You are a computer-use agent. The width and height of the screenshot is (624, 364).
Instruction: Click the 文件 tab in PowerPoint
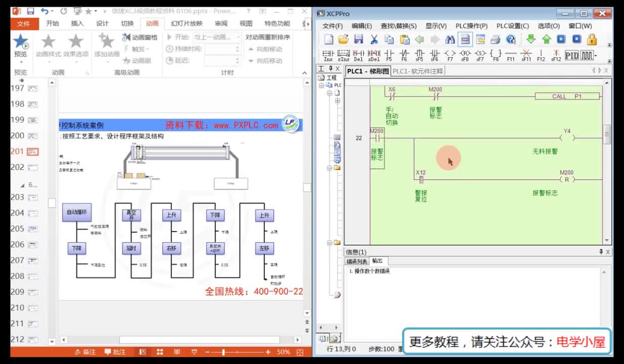pos(23,23)
